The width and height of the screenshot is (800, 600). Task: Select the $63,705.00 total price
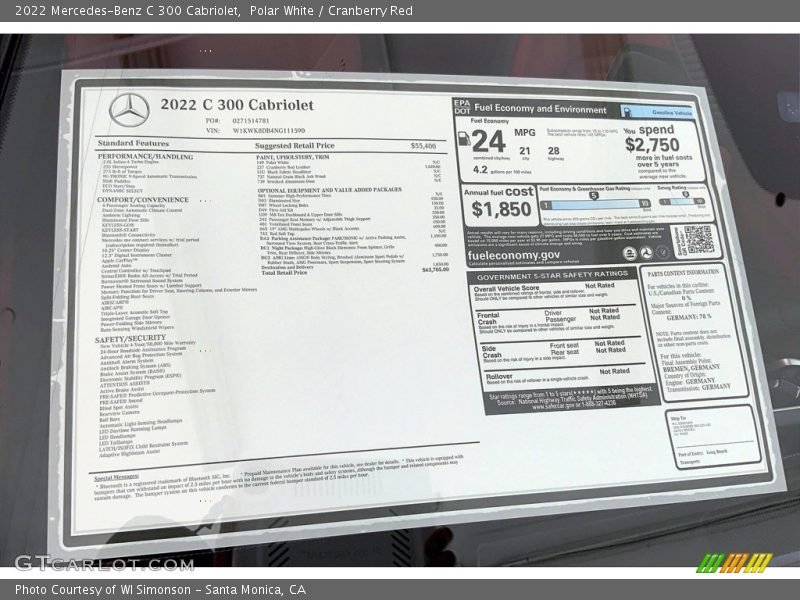[x=436, y=269]
